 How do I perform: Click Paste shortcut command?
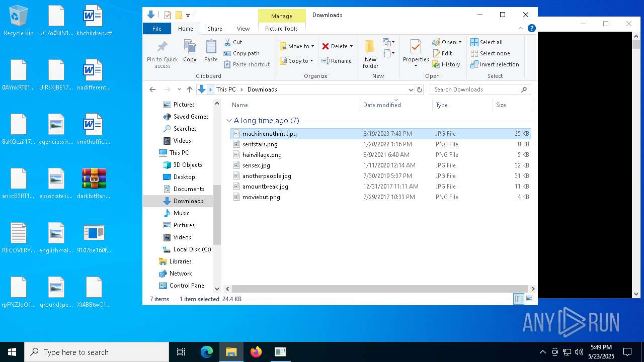[247, 64]
